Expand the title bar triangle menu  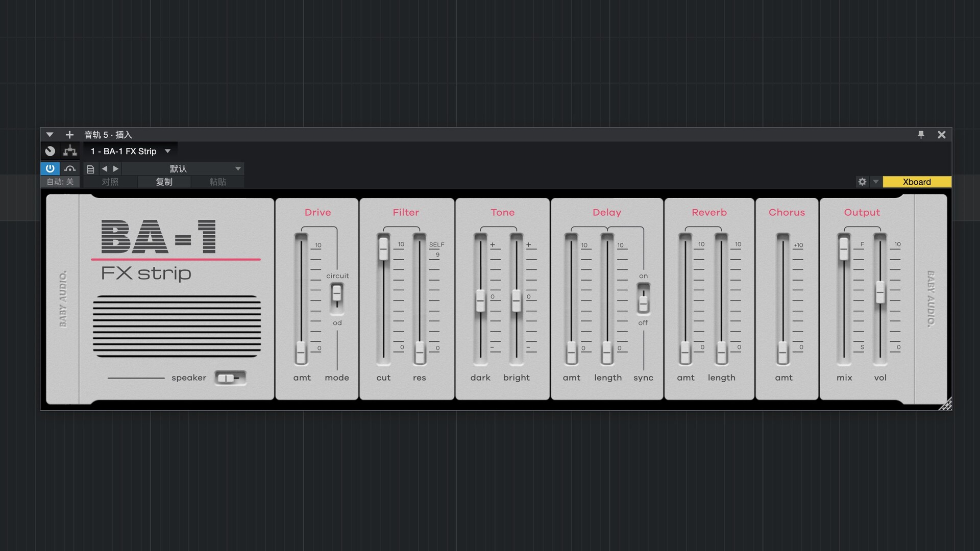[x=50, y=135]
